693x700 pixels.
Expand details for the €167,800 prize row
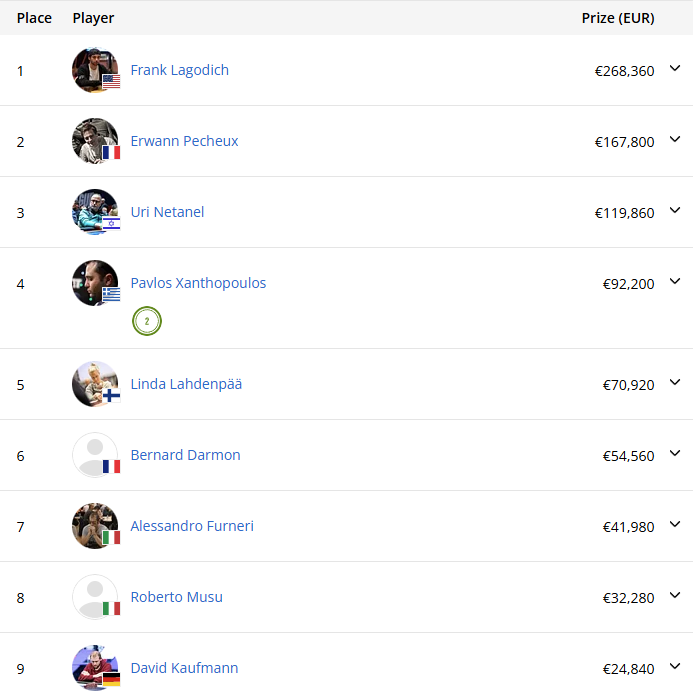click(x=675, y=140)
